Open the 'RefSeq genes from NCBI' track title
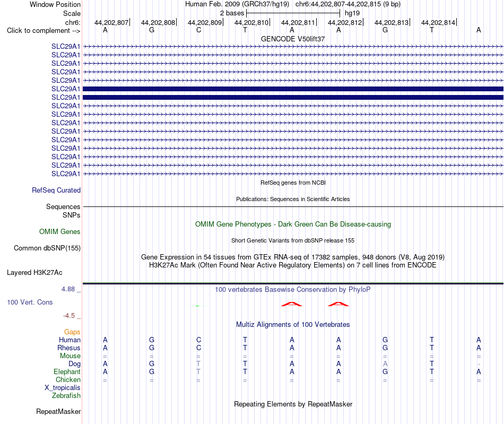This screenshot has height=424, width=504. (293, 183)
